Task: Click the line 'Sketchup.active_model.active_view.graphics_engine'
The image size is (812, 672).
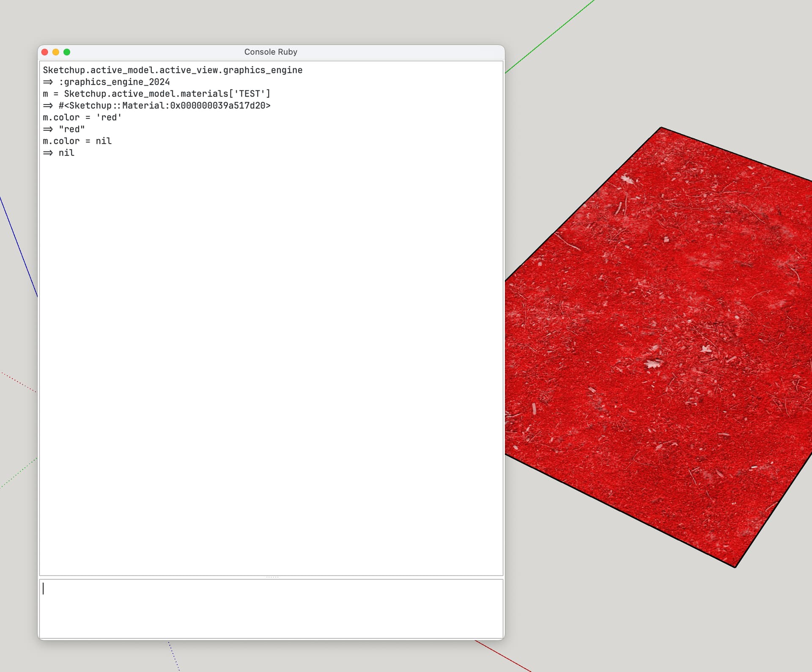Action: (x=173, y=70)
